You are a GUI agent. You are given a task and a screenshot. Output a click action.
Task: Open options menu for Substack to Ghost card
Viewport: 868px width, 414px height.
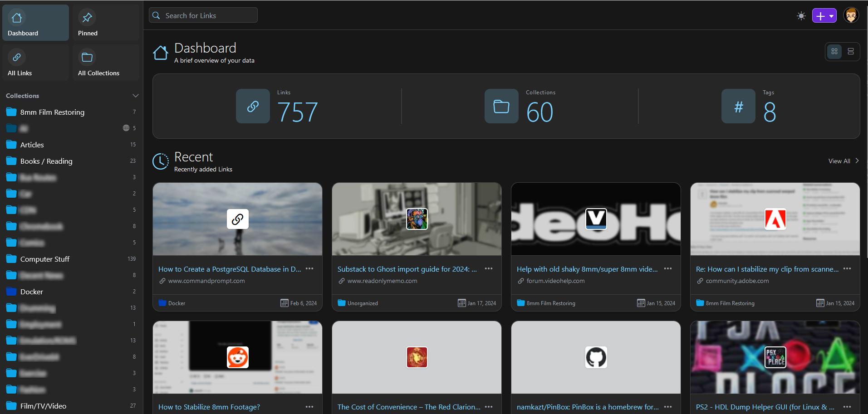[x=489, y=269]
